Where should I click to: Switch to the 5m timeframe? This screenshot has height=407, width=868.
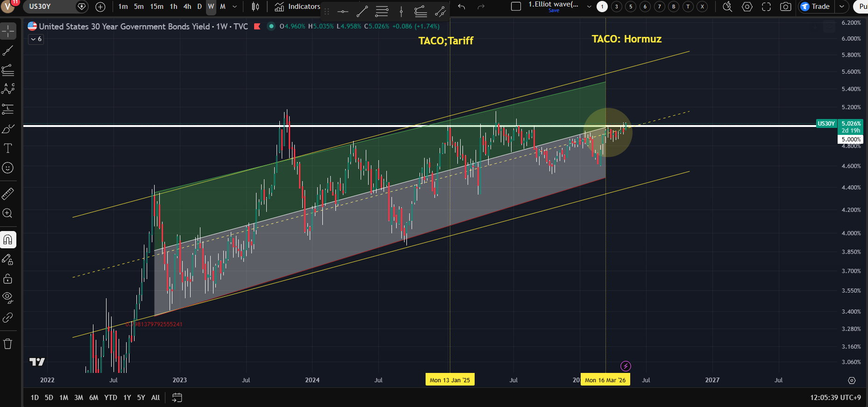pos(139,7)
